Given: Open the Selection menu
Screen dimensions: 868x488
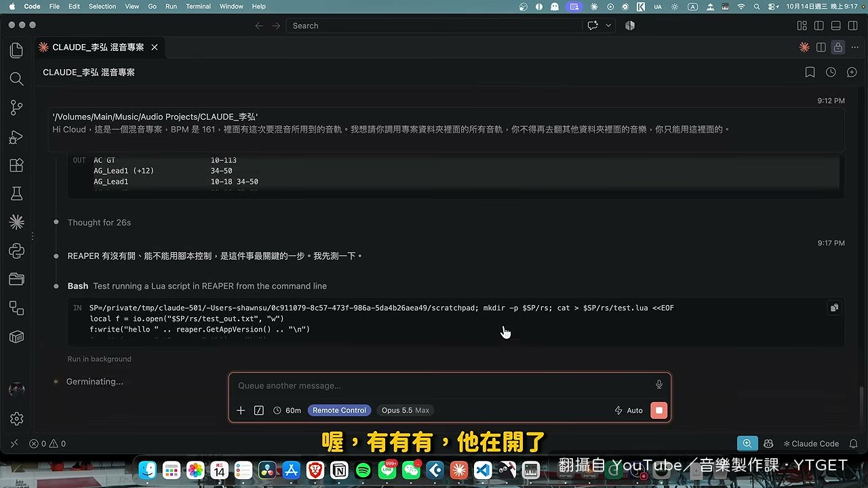Looking at the screenshot, I should [x=102, y=6].
